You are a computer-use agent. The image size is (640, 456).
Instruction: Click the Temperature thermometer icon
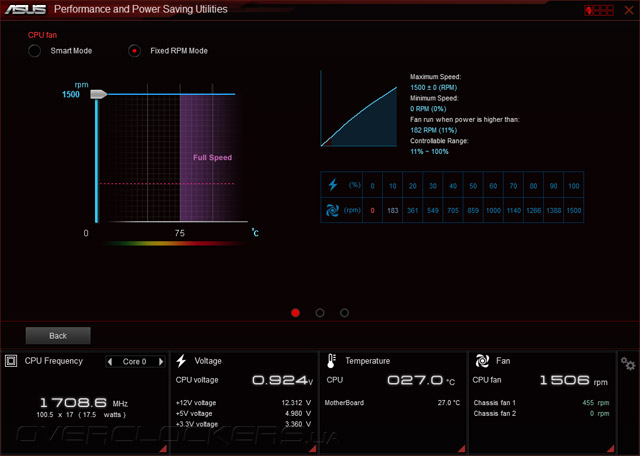pos(331,361)
